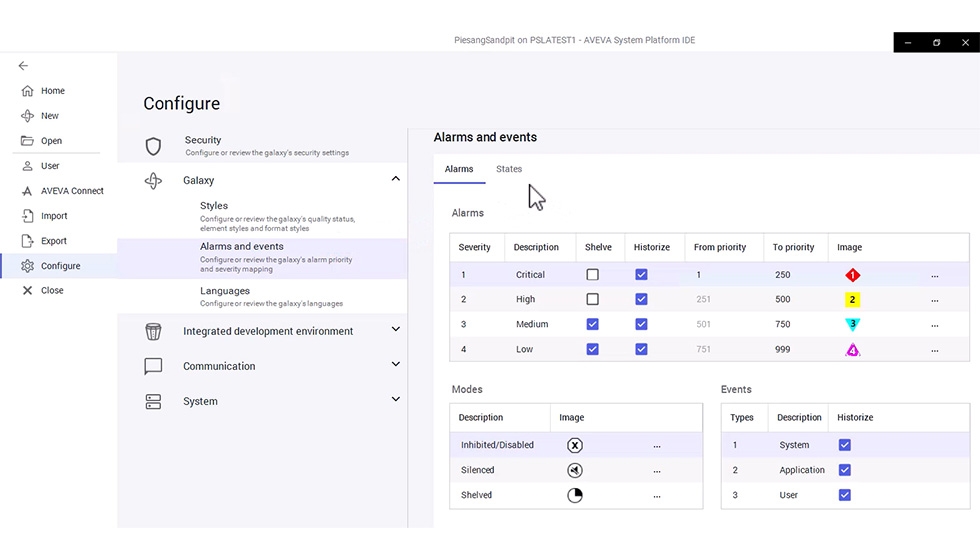Collapse the Galaxy section
The width and height of the screenshot is (980, 560).
395,179
